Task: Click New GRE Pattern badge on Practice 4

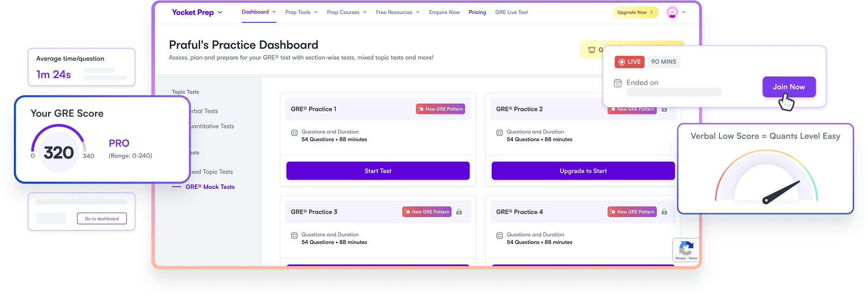Action: (632, 212)
